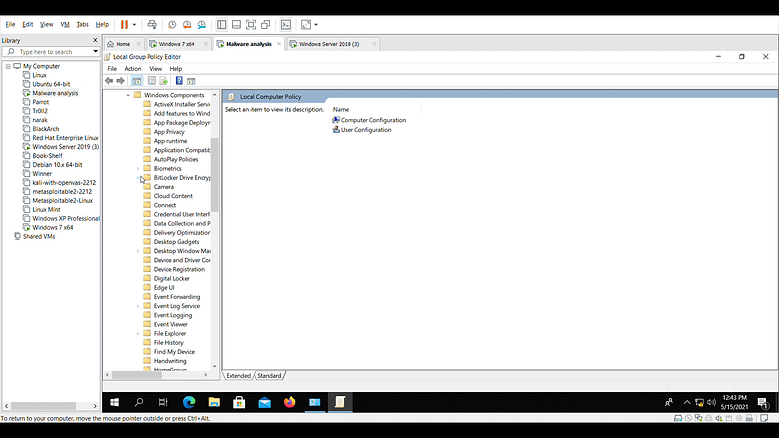Take a VM snapshot with the clock icon
The image size is (779, 438).
click(172, 24)
